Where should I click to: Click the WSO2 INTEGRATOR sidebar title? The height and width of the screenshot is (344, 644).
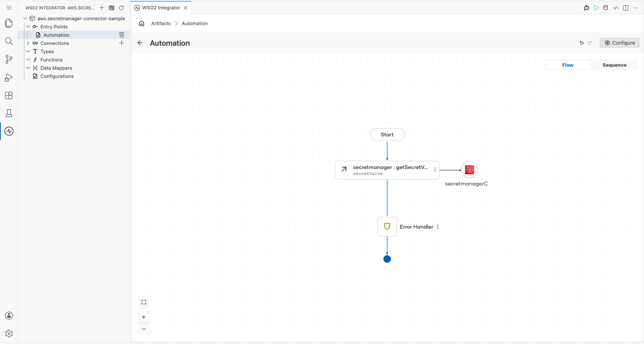[x=60, y=8]
